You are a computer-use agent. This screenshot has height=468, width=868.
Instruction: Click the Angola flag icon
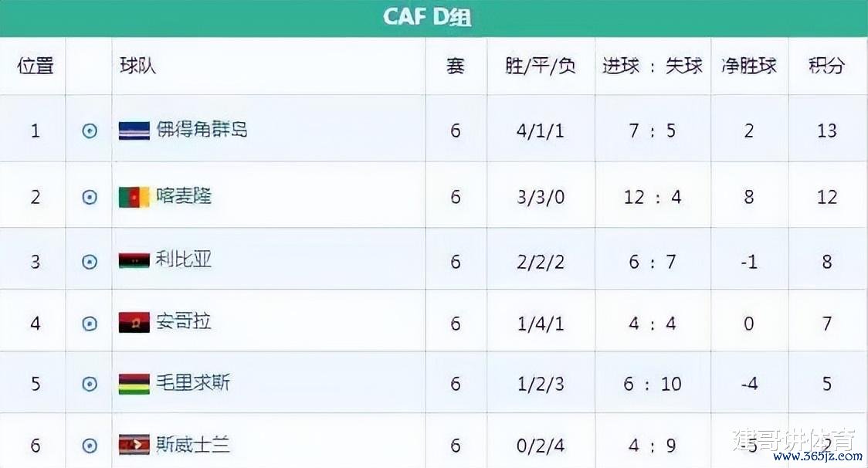[x=134, y=322]
